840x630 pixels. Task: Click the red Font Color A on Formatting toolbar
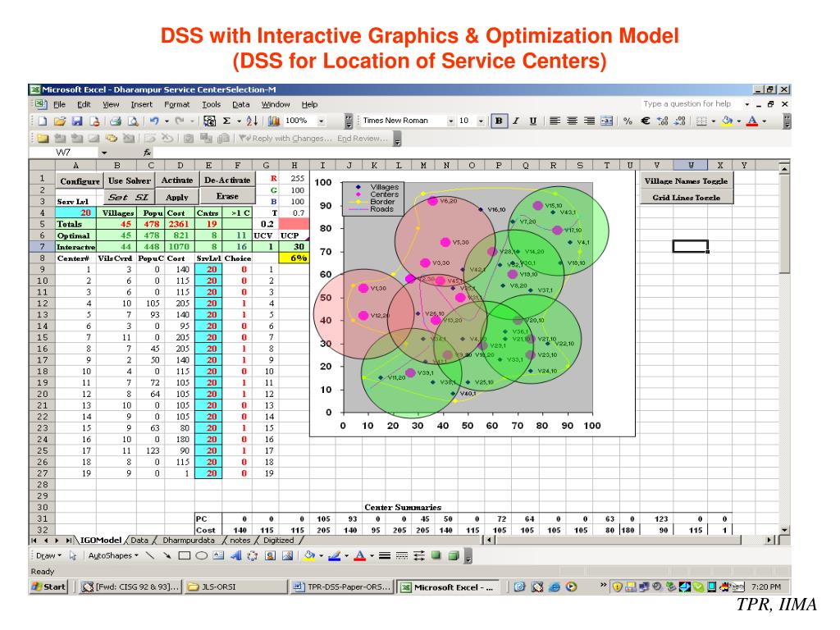752,121
